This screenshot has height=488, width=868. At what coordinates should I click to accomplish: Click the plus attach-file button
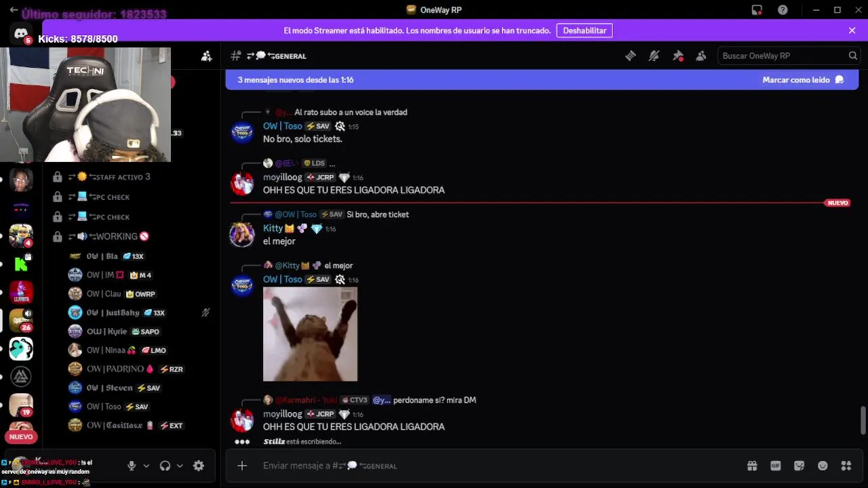coord(242,466)
